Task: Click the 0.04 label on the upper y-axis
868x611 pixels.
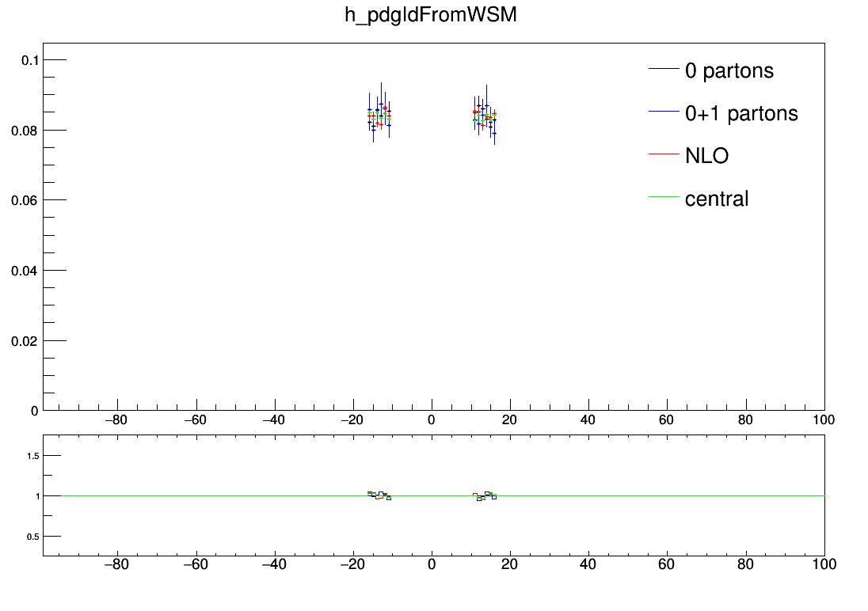Action: (x=25, y=271)
